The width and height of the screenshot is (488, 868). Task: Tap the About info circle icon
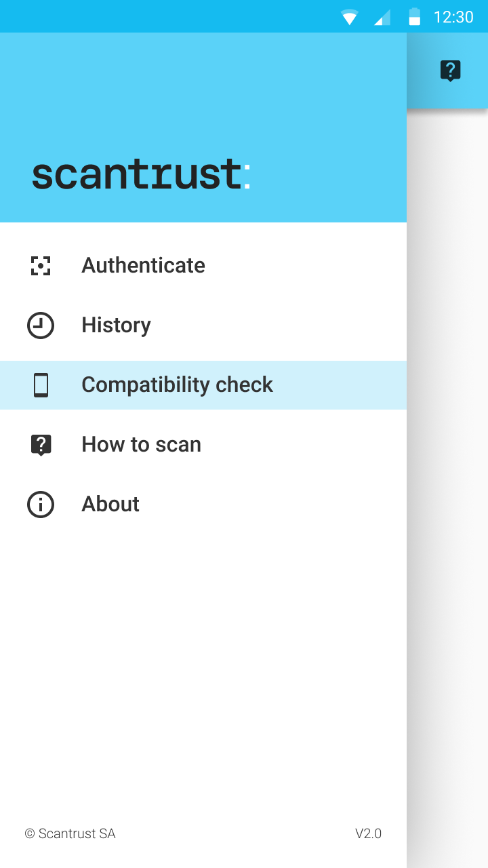point(41,505)
